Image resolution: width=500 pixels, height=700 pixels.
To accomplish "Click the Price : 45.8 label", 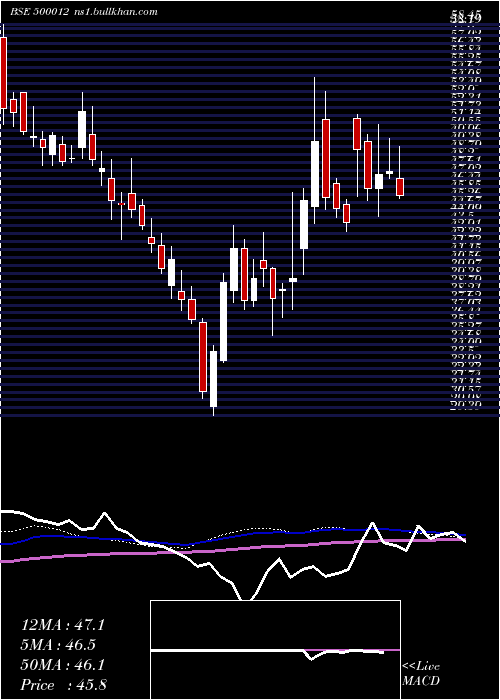I will point(63,685).
